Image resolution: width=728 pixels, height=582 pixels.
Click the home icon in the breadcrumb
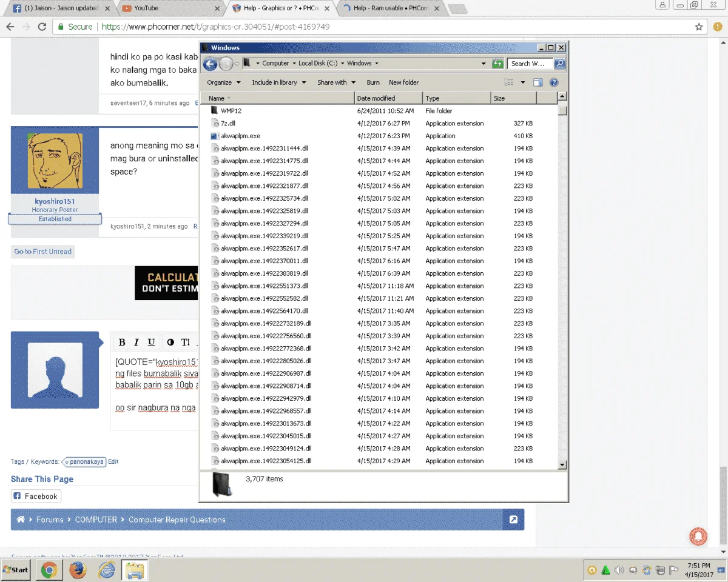(x=21, y=520)
